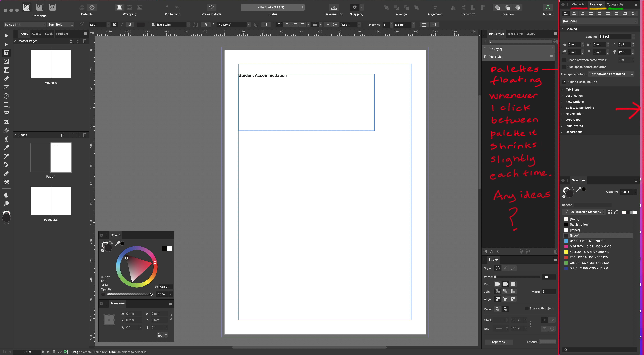Toggle Preview Mode in toolbar

(x=211, y=7)
